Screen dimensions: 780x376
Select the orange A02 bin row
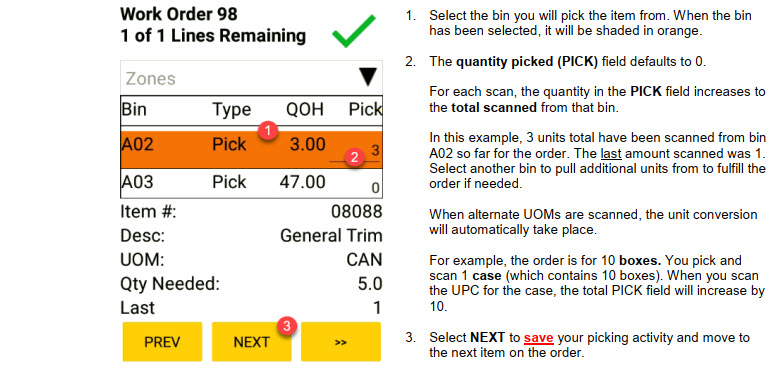pos(251,150)
